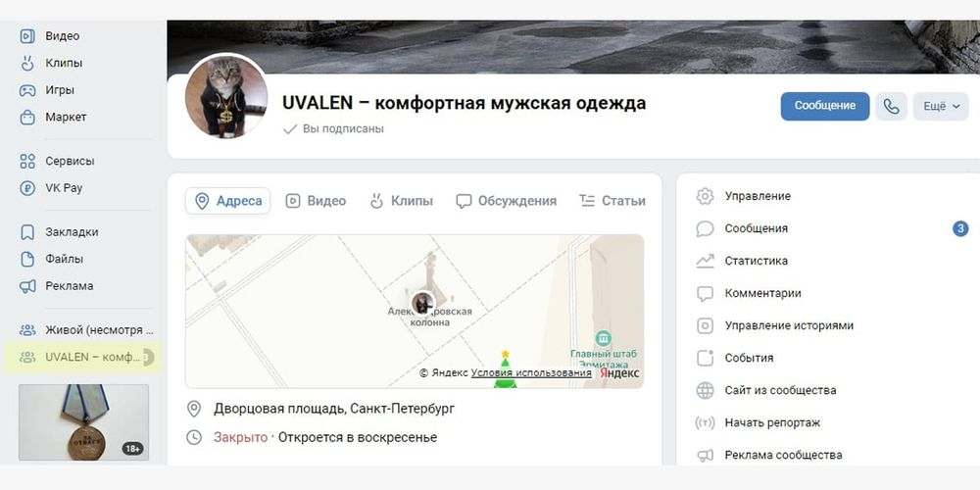Click the cat community avatar
This screenshot has height=490, width=980.
(226, 96)
